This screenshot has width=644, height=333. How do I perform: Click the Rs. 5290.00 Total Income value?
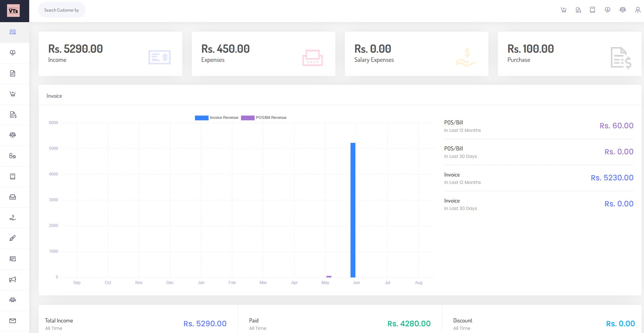tap(205, 323)
